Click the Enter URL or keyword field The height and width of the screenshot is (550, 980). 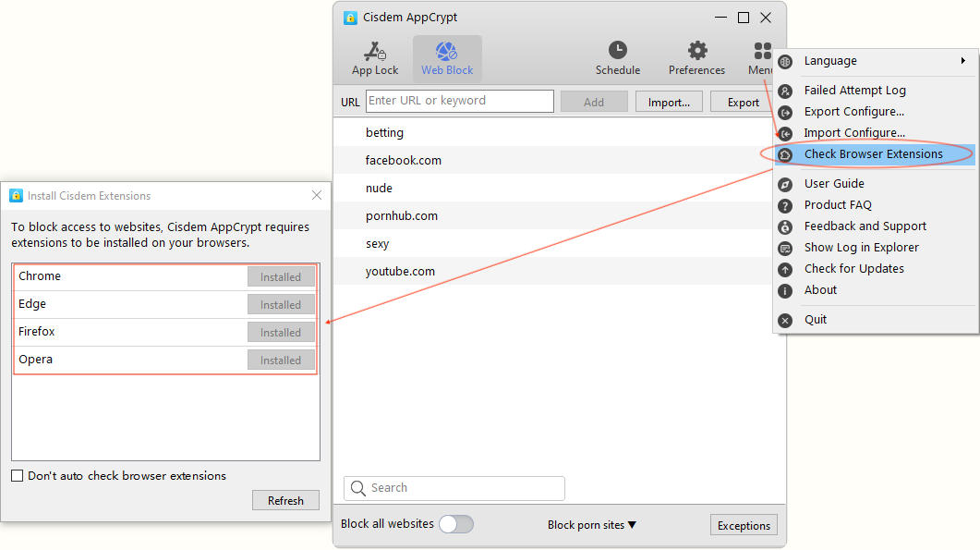point(460,101)
